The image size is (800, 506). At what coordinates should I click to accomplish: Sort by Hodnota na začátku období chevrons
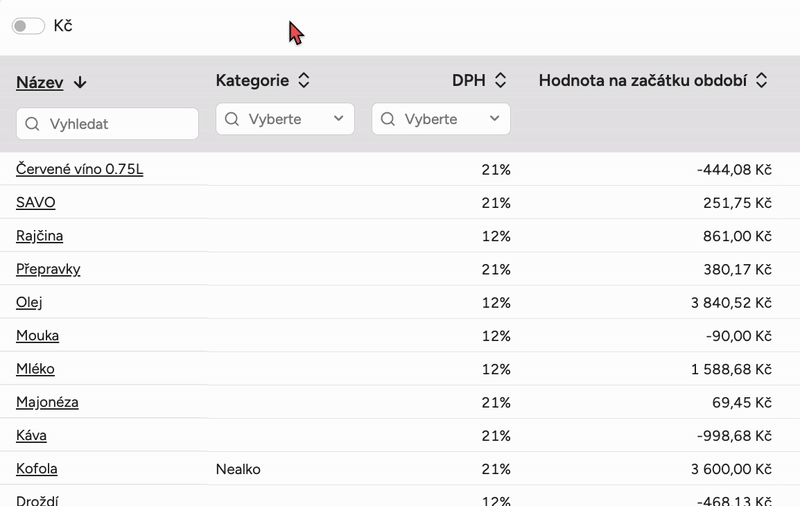click(762, 81)
